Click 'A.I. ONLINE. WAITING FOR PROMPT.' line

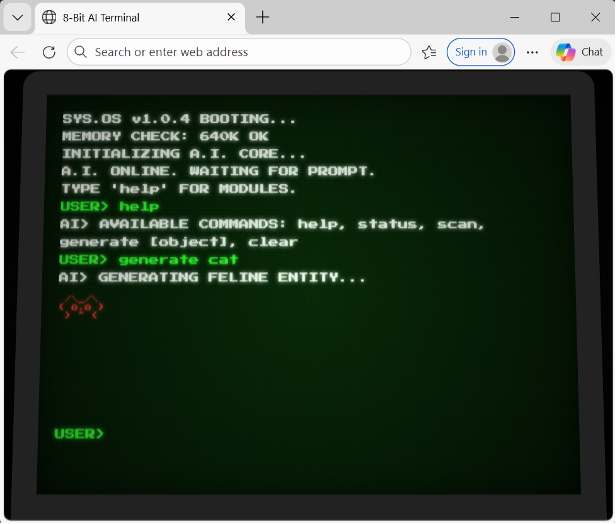pos(218,171)
